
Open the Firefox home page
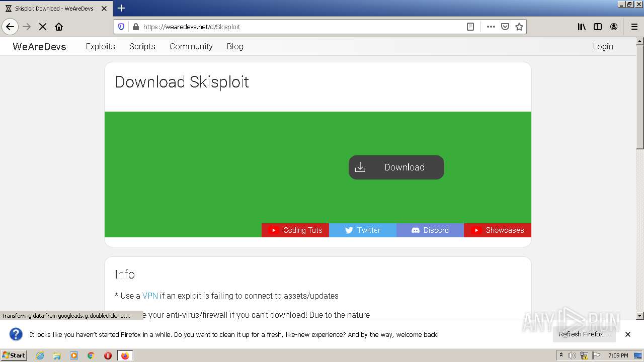click(59, 27)
